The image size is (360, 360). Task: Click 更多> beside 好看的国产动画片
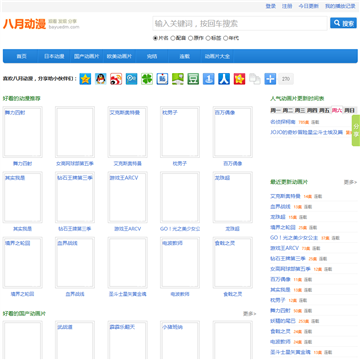tap(250, 314)
